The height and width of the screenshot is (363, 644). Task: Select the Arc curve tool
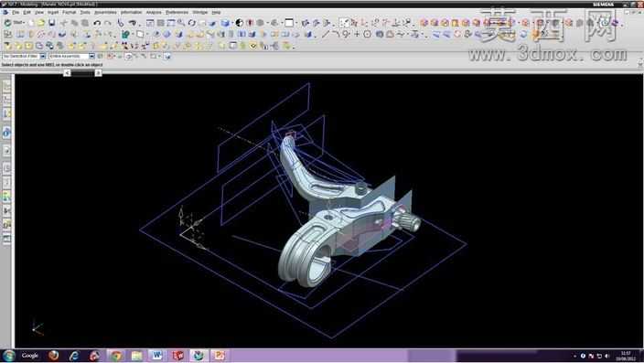point(336,35)
